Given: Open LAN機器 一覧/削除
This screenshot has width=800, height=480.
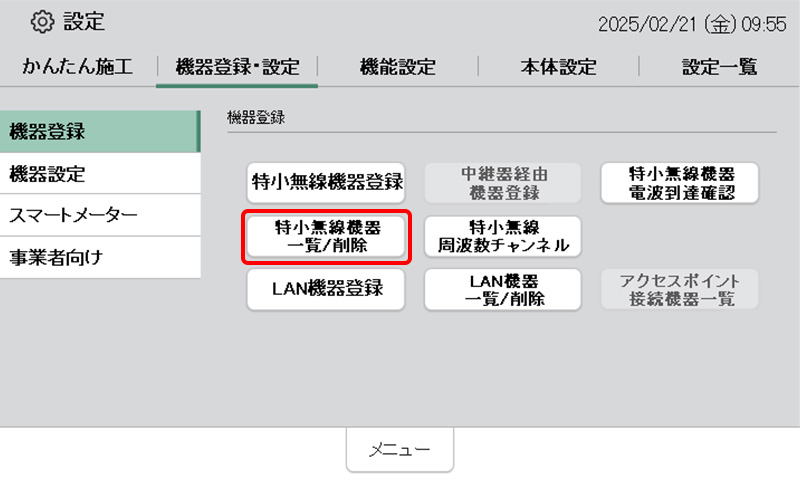Looking at the screenshot, I should point(503,289).
